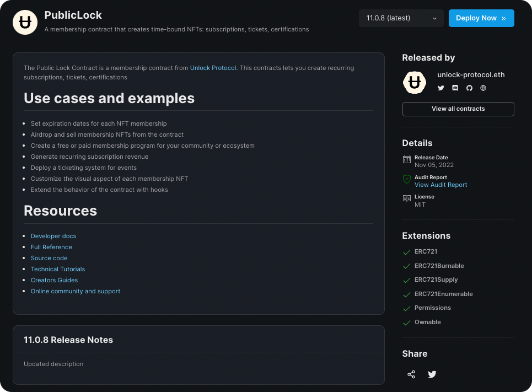Open Online community and support link

tap(76, 291)
